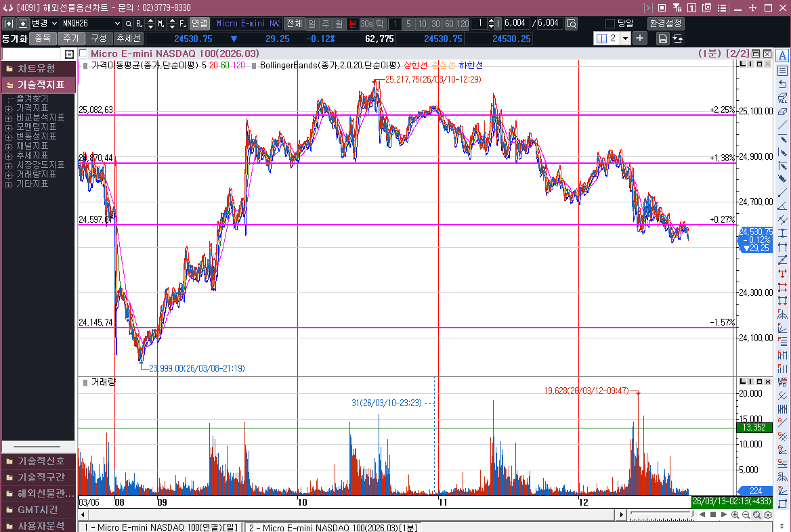Screen dimensions: 791x532
Task: Click the data lookup icon beside 6,004 count
Action: (571, 24)
